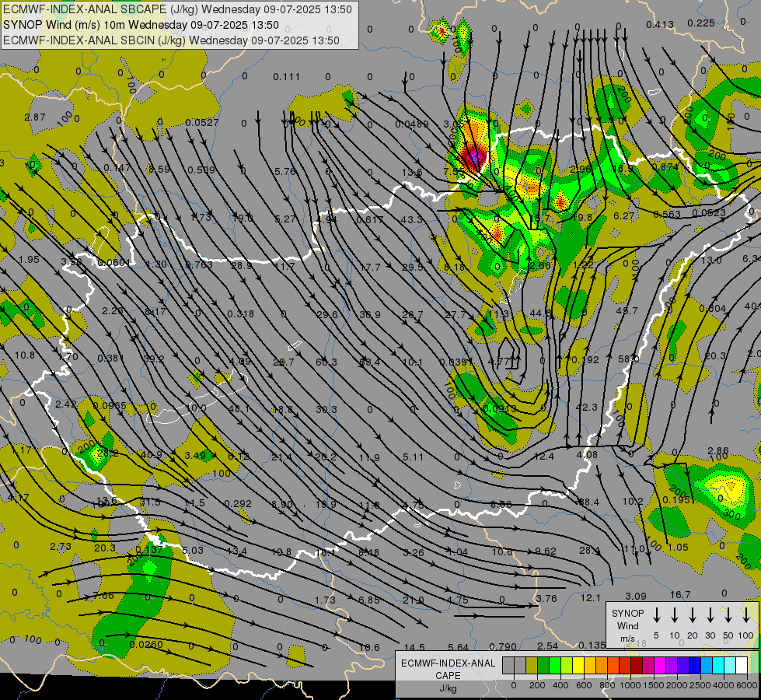
Task: Click the CIN value 0.0527
Action: 202,123
